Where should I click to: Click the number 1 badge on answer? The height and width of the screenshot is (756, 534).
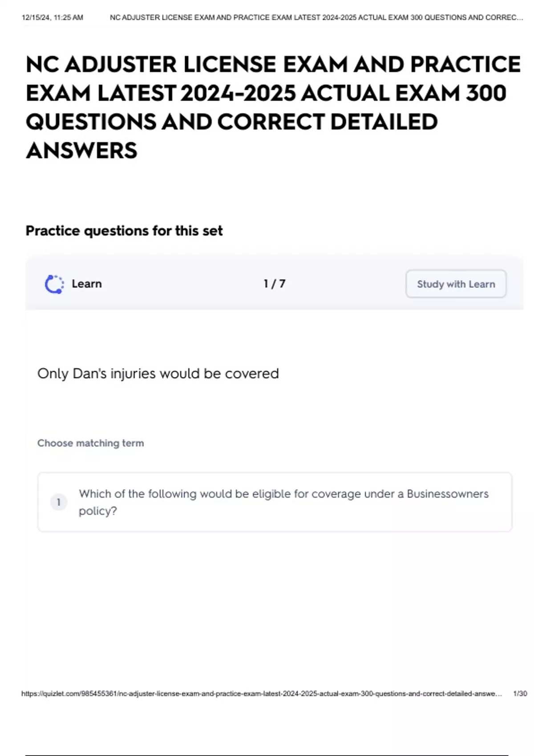58,502
